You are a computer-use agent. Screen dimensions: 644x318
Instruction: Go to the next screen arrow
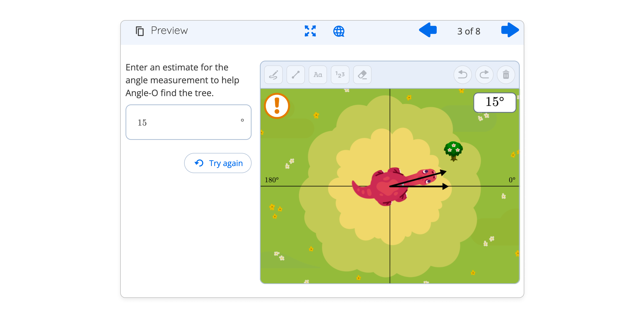[510, 30]
